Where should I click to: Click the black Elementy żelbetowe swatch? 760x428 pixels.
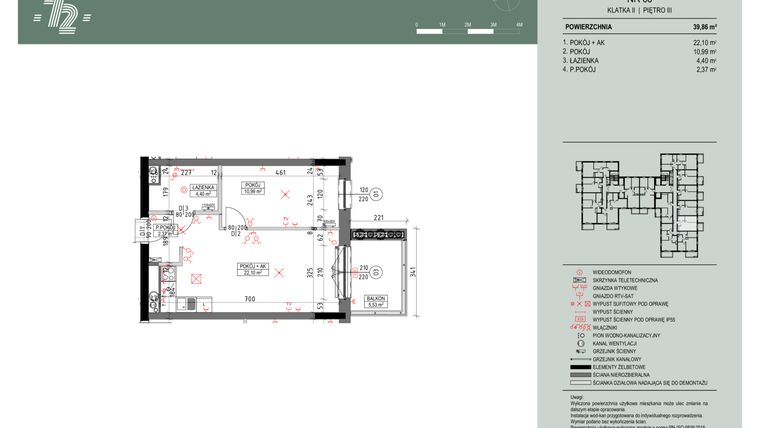[581, 367]
